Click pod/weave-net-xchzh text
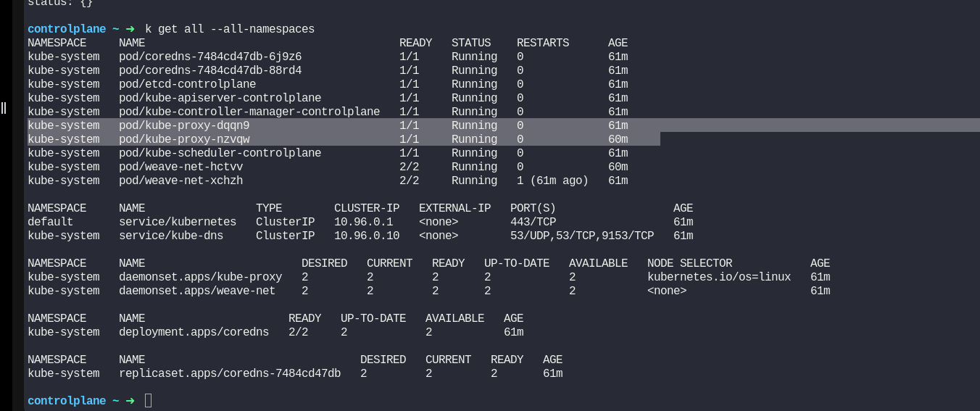 [x=181, y=180]
